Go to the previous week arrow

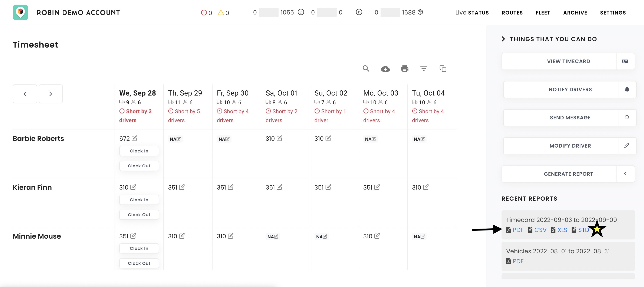(25, 94)
